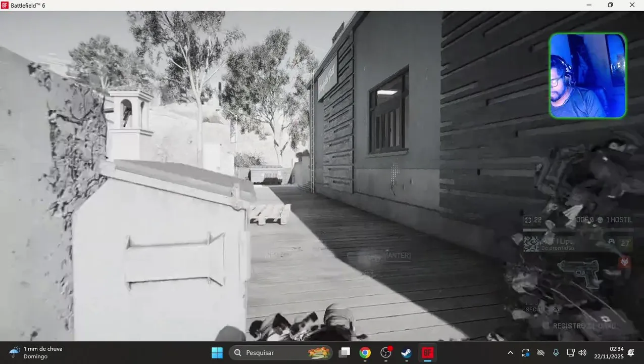Click the Battlefield taskbar icon
Viewport: 644px width, 364px height.
[x=428, y=353]
